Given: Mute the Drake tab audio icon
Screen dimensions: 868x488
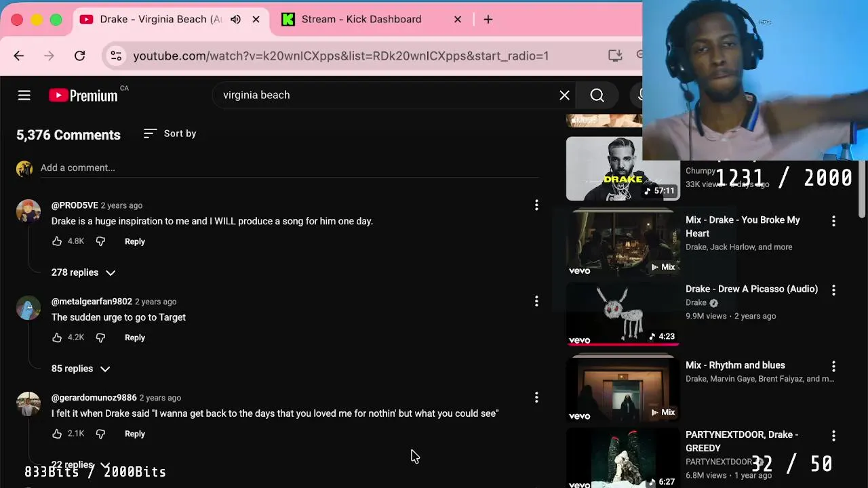Looking at the screenshot, I should coord(235,19).
